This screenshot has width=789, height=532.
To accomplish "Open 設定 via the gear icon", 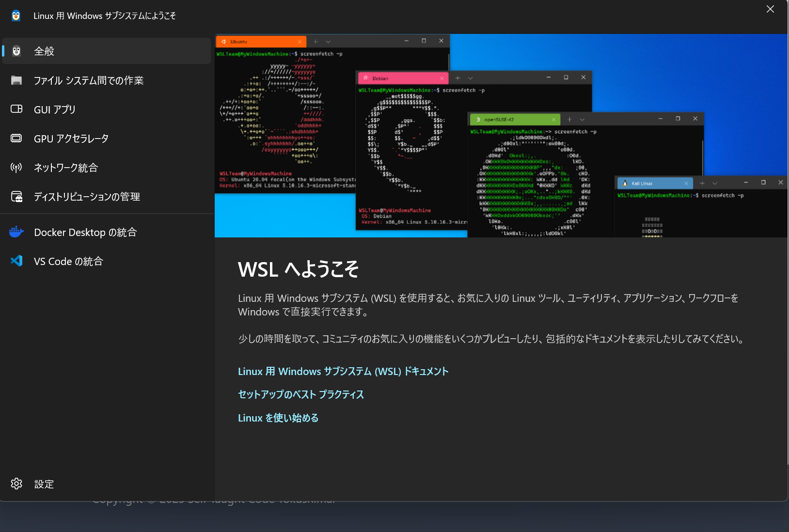I will click(16, 484).
